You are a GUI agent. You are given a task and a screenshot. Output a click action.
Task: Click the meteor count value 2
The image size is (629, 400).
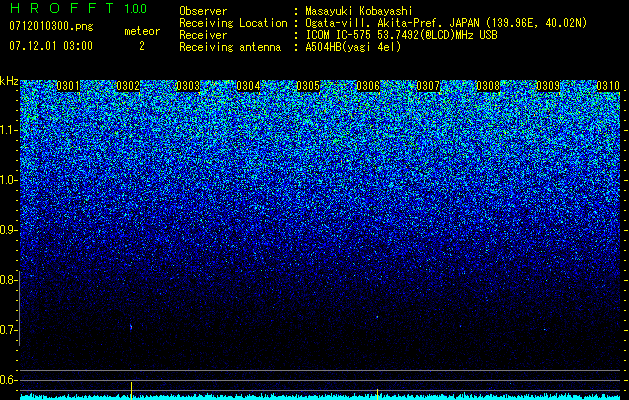pyautogui.click(x=142, y=46)
